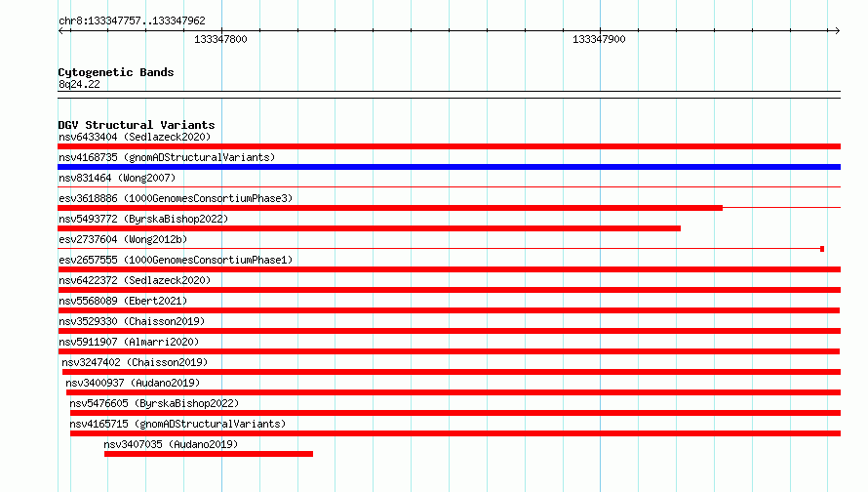
Task: Open variant nsv4165715 gnomAD label
Action: click(x=178, y=424)
